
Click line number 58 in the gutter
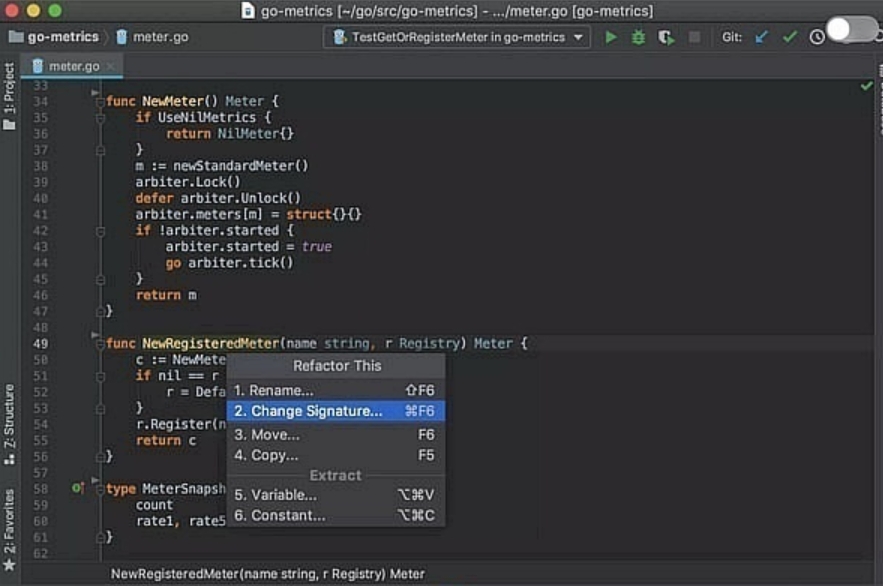[x=41, y=489]
